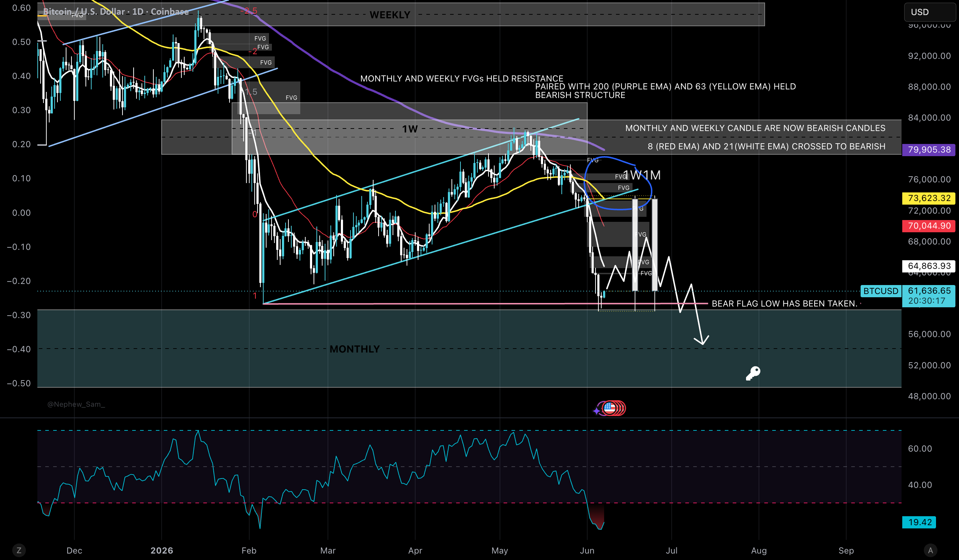Click the red 70,044.90 price label

[x=929, y=225]
